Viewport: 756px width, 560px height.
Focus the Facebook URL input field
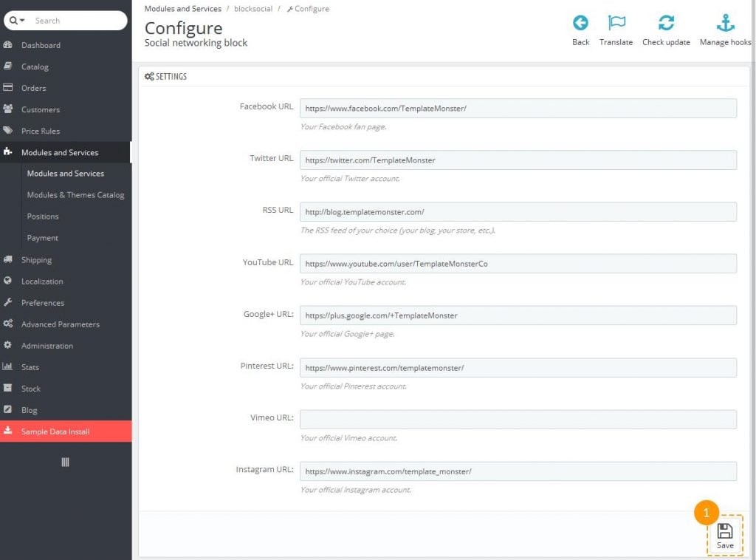(x=518, y=109)
